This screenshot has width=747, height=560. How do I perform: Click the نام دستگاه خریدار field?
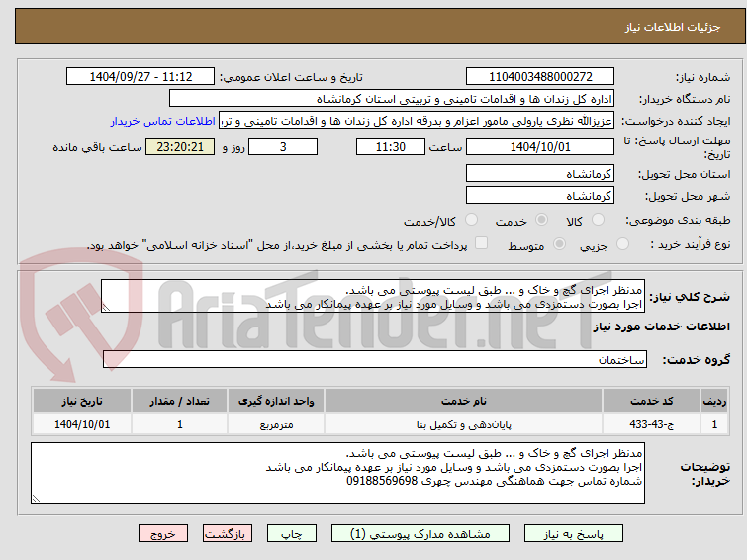pos(392,99)
